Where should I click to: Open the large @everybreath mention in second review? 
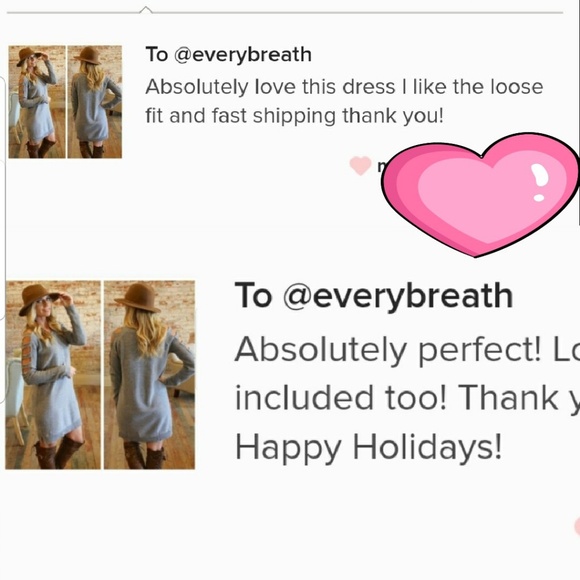point(398,296)
